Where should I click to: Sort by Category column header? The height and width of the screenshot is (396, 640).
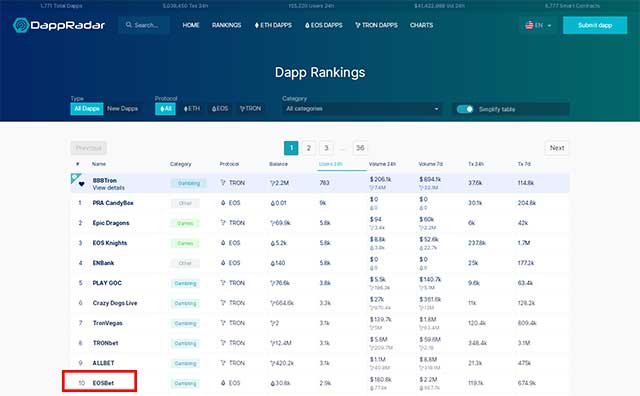pyautogui.click(x=180, y=164)
